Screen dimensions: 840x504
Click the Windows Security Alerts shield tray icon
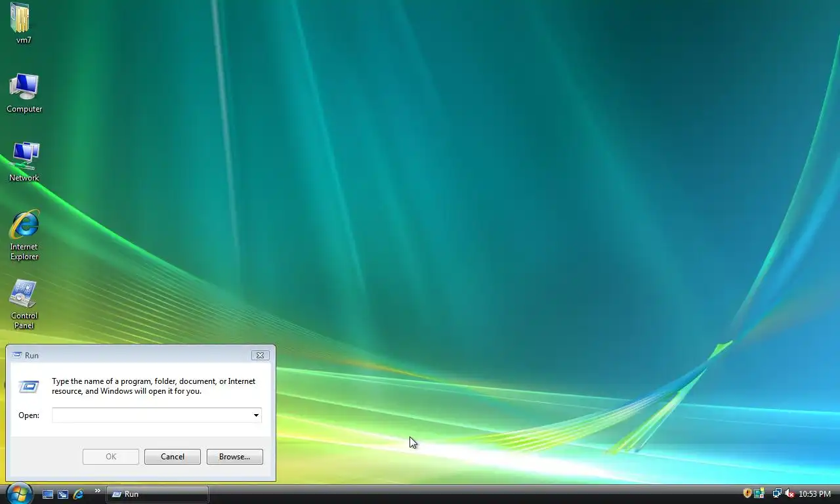point(747,493)
